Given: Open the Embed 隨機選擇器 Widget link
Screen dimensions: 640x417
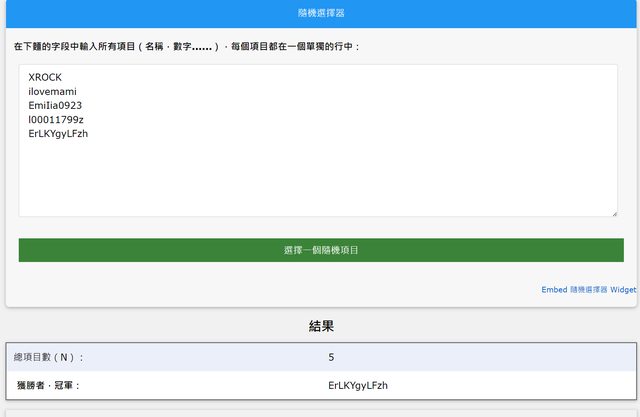Looking at the screenshot, I should tap(588, 289).
